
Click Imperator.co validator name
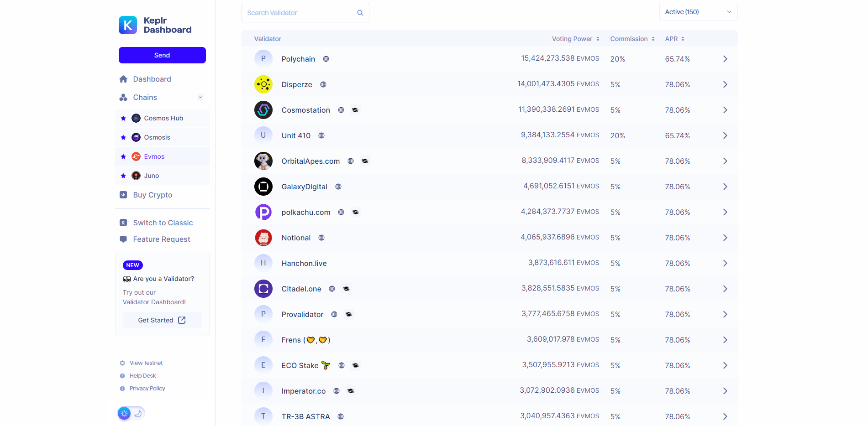304,391
